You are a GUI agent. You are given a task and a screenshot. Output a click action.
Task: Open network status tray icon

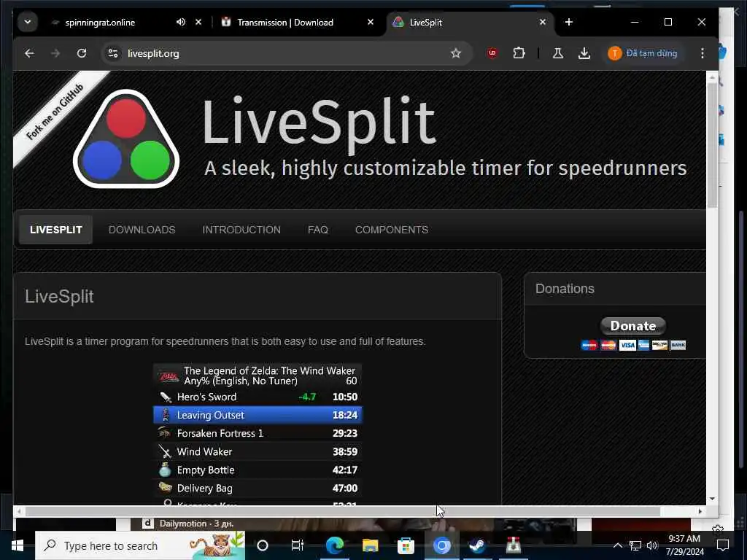(x=635, y=545)
